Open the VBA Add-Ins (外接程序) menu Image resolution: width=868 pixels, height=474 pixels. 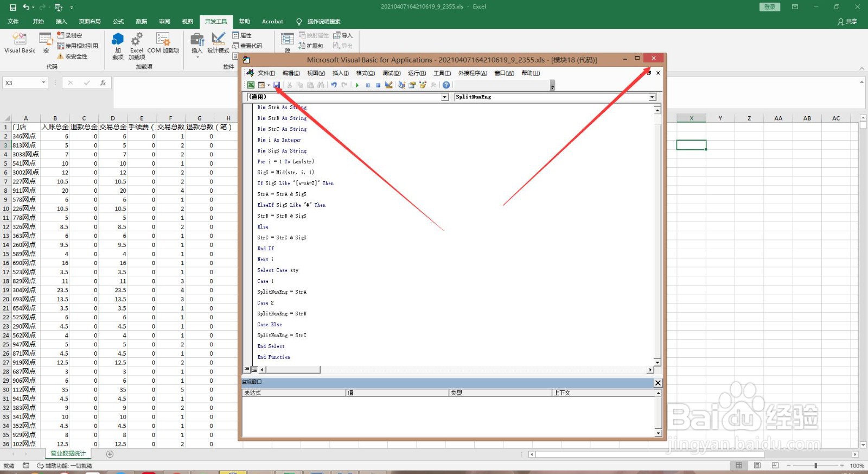tap(473, 73)
